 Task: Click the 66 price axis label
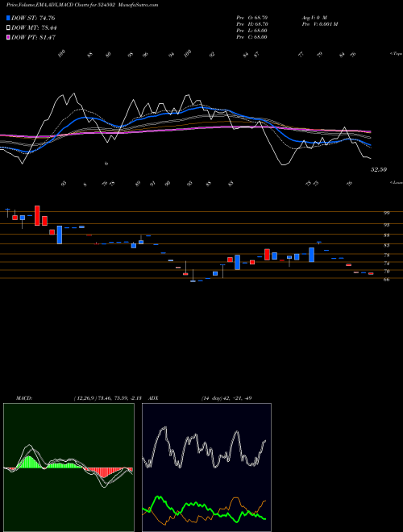point(386,280)
